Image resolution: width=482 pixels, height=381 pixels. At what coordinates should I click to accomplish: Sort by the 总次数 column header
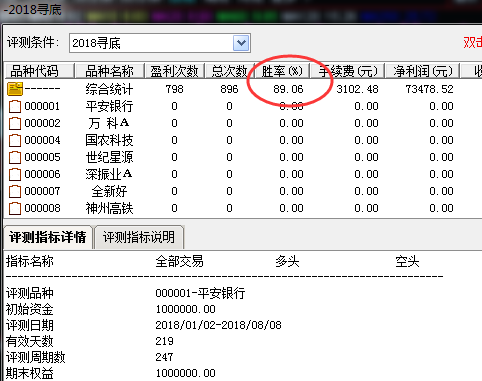pyautogui.click(x=229, y=71)
